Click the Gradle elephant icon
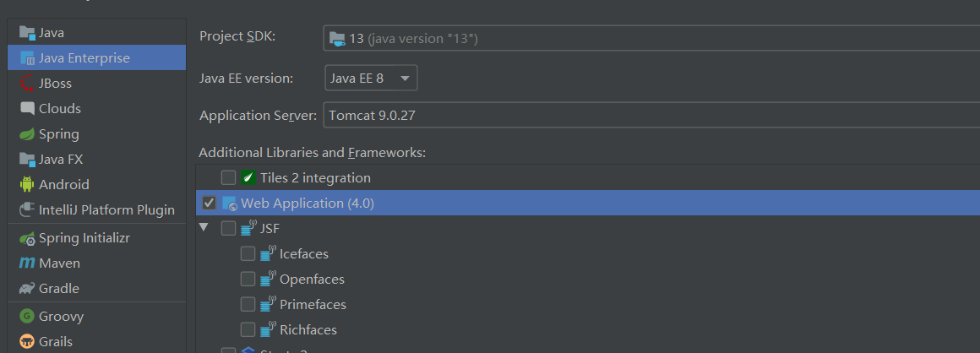 coord(26,288)
